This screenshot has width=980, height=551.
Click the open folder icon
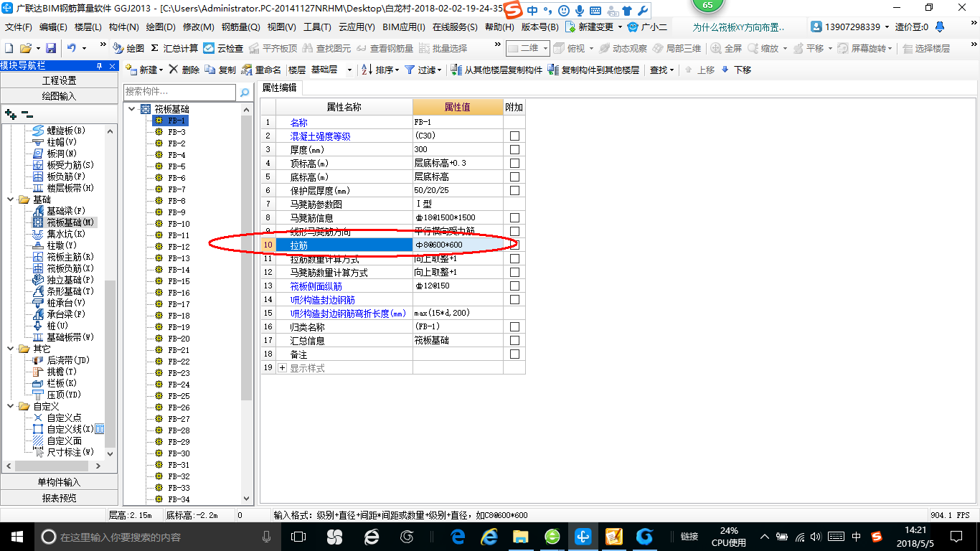tap(25, 48)
